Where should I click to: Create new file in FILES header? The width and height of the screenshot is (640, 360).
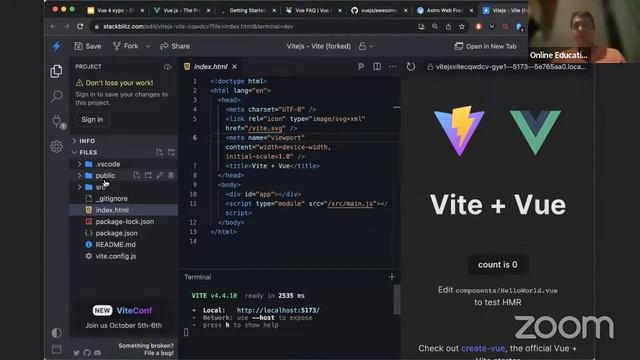pos(159,152)
